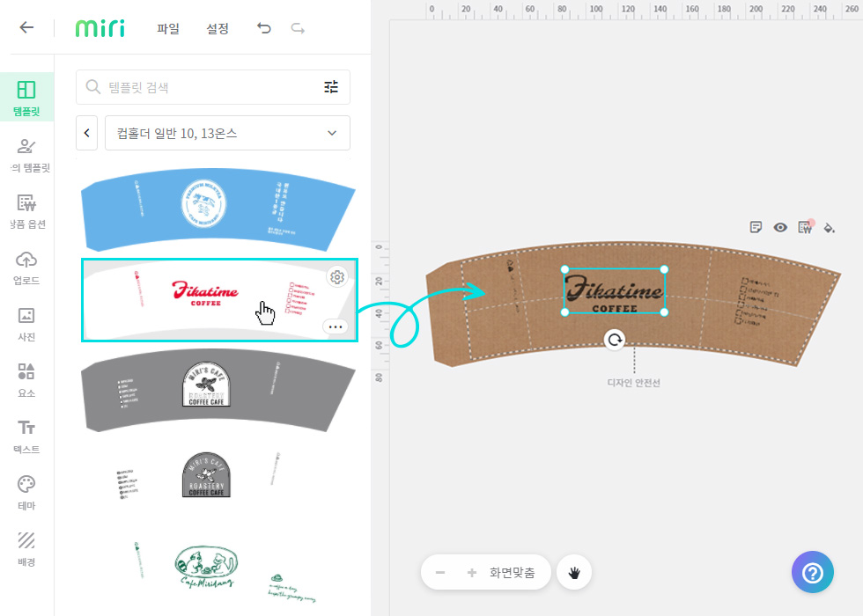Viewport: 863px width, 616px height.
Task: Toggle the eye preview icon above canvas
Action: pyautogui.click(x=780, y=227)
